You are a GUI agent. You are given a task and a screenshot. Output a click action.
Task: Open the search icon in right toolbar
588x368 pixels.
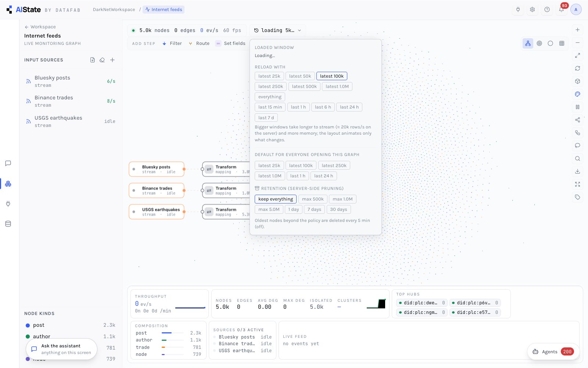577,159
